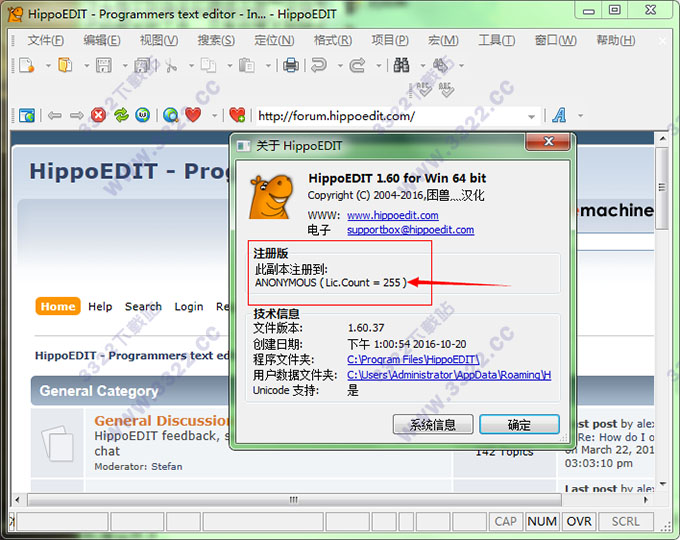Click the OVR status bar indicator
The image size is (680, 540).
tap(579, 521)
